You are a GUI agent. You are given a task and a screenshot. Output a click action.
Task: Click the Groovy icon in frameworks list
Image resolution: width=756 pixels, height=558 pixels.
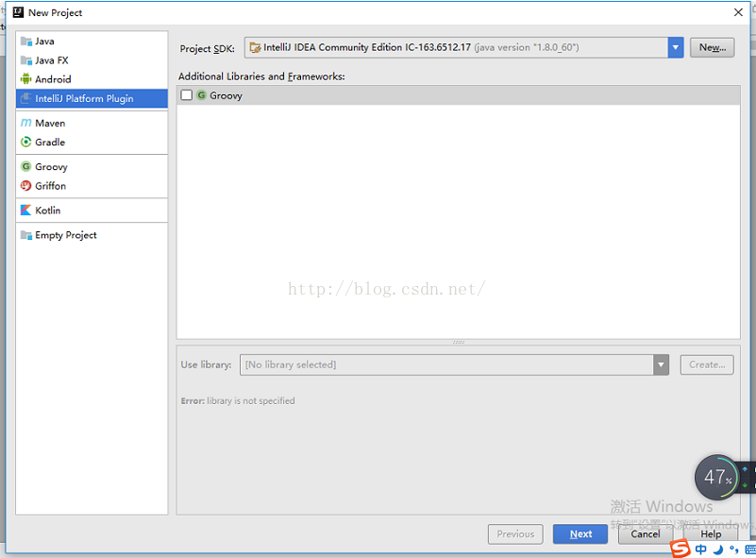pyautogui.click(x=201, y=95)
